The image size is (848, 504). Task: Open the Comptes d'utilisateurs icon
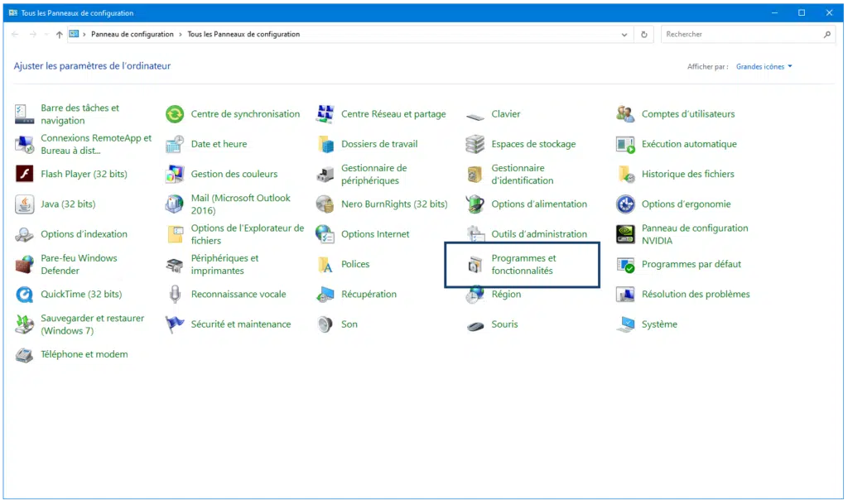(x=626, y=114)
